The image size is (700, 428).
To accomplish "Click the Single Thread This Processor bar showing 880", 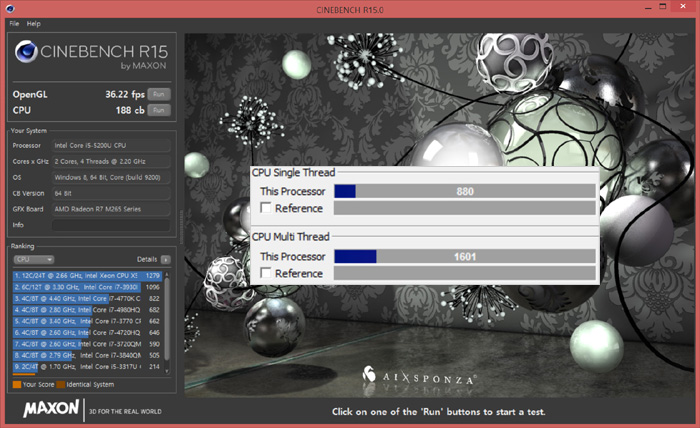I will point(465,191).
